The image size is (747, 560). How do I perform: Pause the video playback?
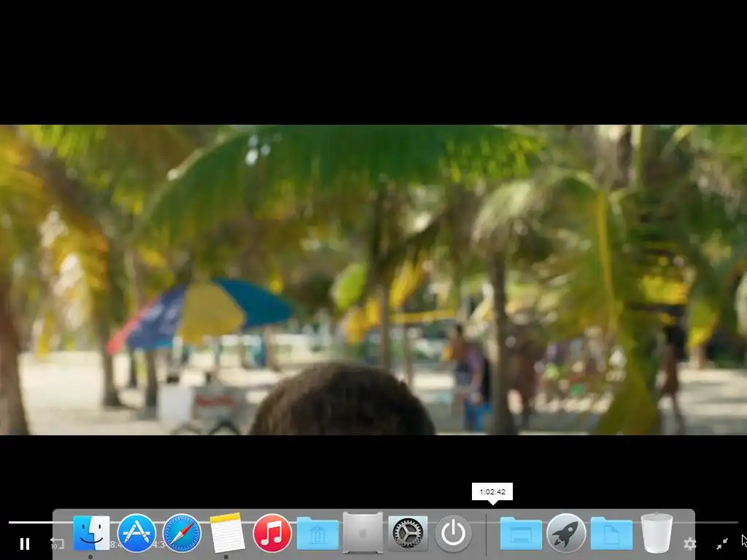[25, 543]
